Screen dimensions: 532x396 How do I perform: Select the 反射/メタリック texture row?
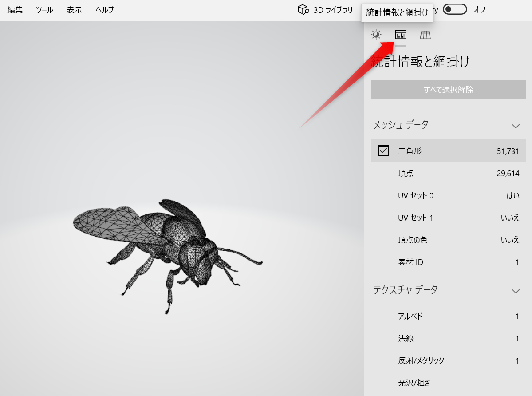tap(448, 360)
